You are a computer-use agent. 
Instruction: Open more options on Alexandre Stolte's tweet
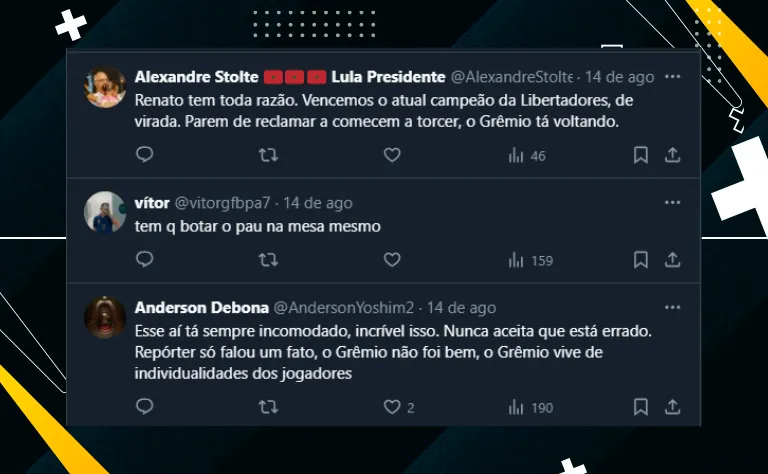point(673,77)
